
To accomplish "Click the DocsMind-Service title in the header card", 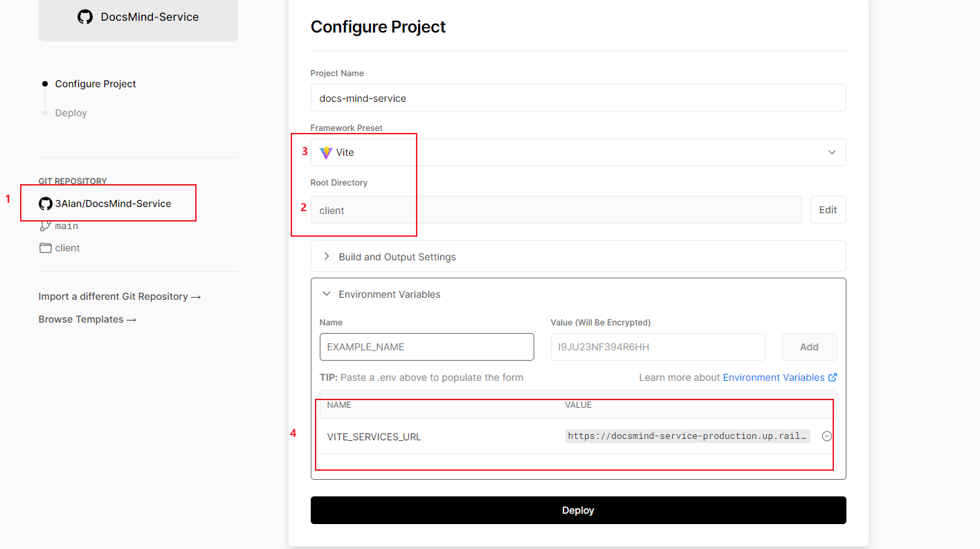I will click(x=149, y=17).
